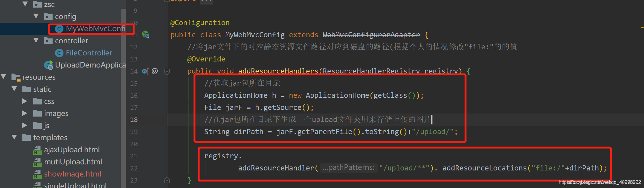The image size is (644, 188).
Task: Collapse the zsc package arrow
Action: pos(25,4)
